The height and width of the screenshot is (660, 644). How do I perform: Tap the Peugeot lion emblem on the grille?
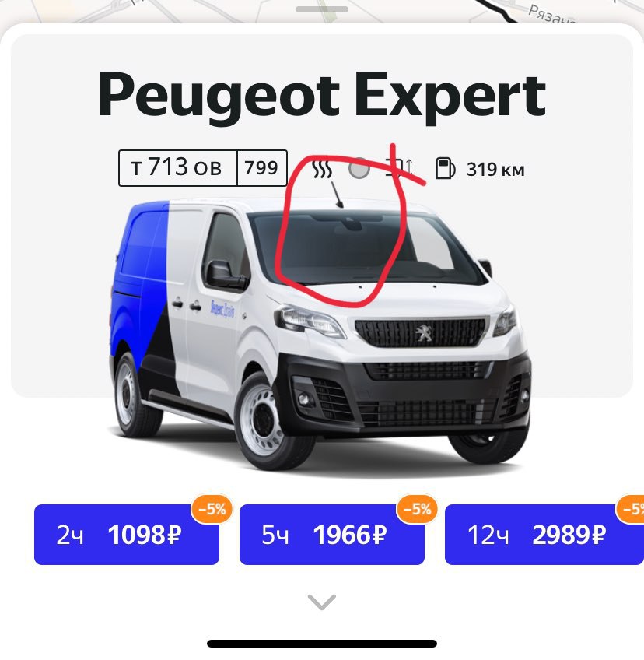pos(424,332)
